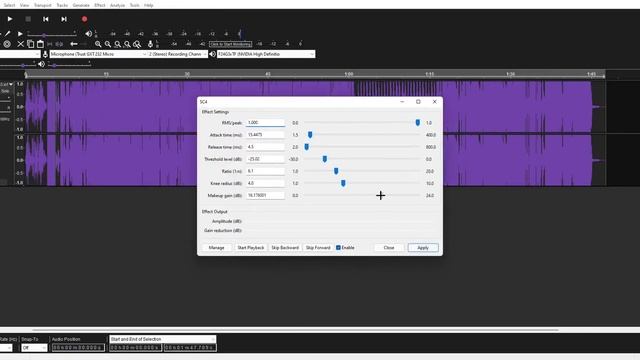The width and height of the screenshot is (640, 360).
Task: Open the Recording Channels dropdown
Action: [x=178, y=54]
